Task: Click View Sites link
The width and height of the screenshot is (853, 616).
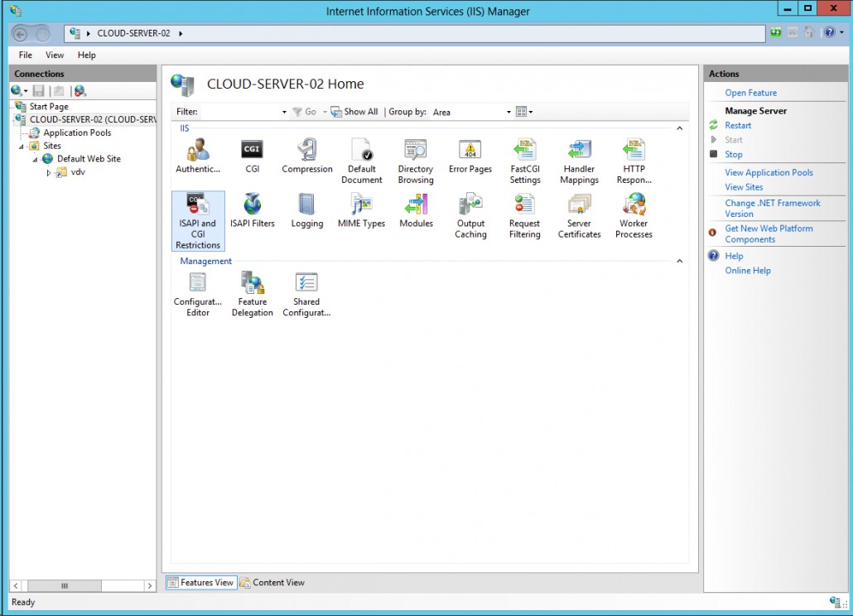Action: 744,187
